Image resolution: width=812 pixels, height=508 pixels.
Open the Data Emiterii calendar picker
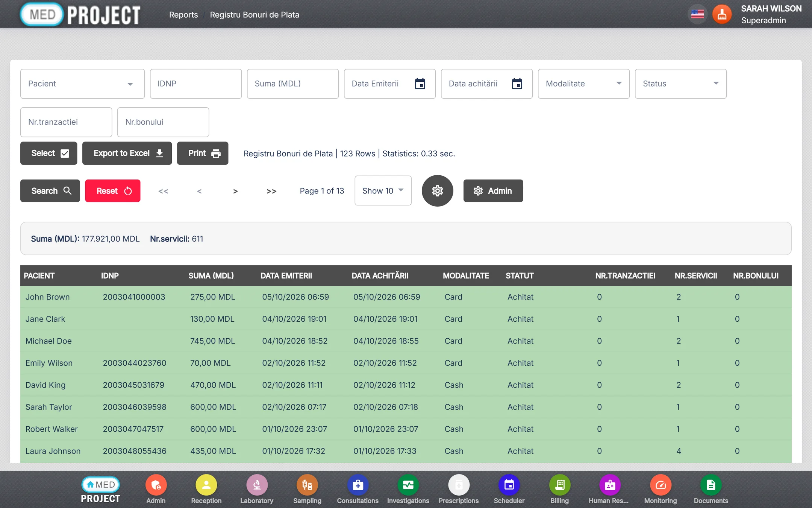tap(420, 84)
